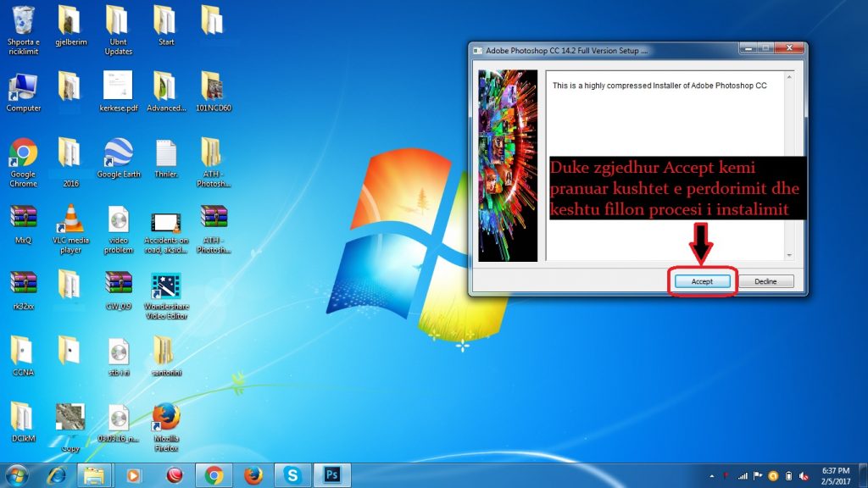Open Skype from the taskbar
868x488 pixels.
292,475
